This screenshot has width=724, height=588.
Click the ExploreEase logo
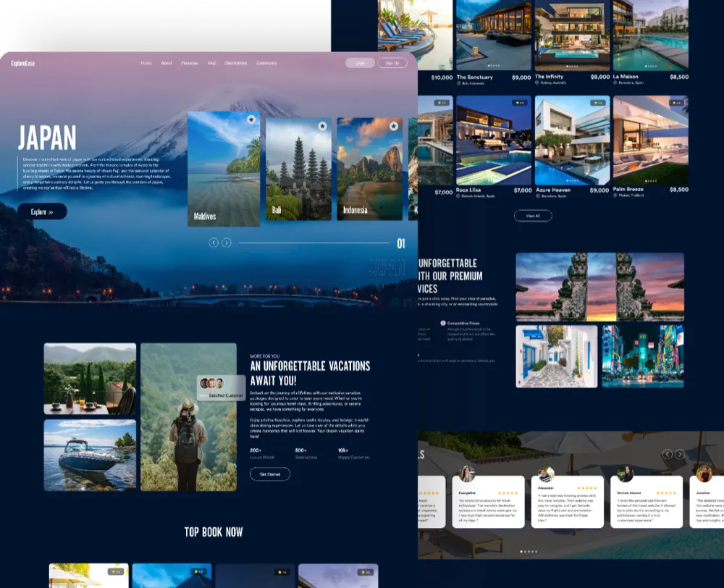[x=23, y=63]
